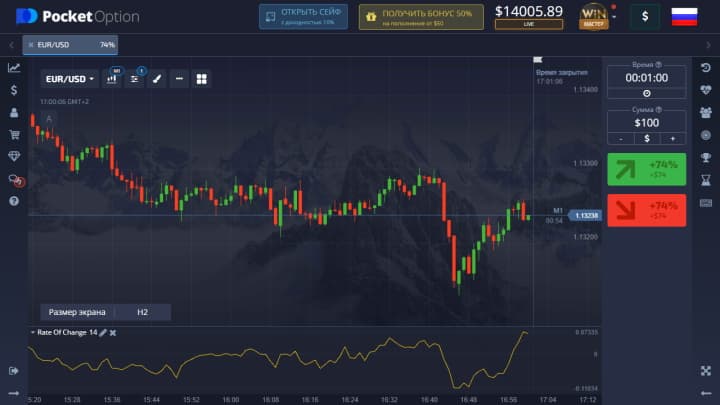The height and width of the screenshot is (405, 720).
Task: Open the tournaments trophy icon
Action: (706, 158)
